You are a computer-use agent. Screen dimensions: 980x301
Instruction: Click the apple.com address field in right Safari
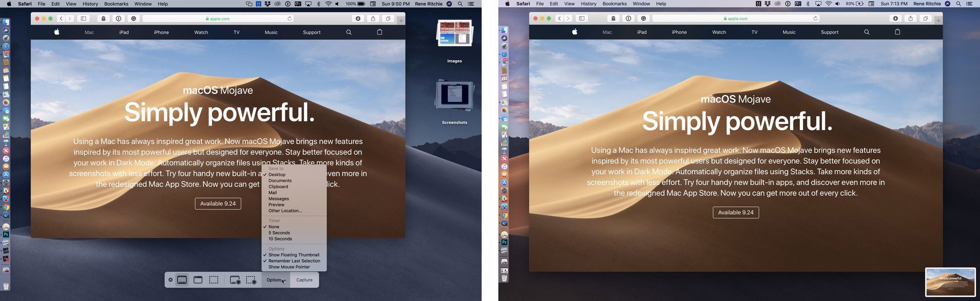(x=735, y=19)
